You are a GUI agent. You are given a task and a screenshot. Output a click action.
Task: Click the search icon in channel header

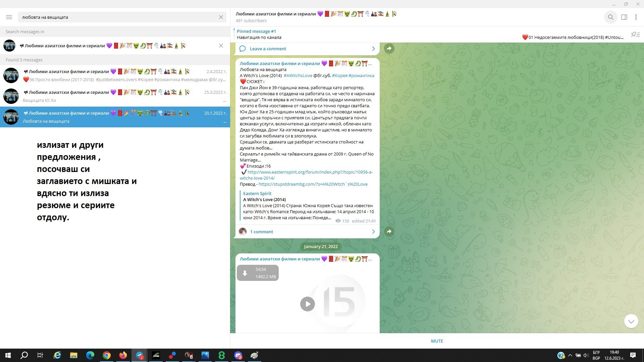(x=610, y=17)
